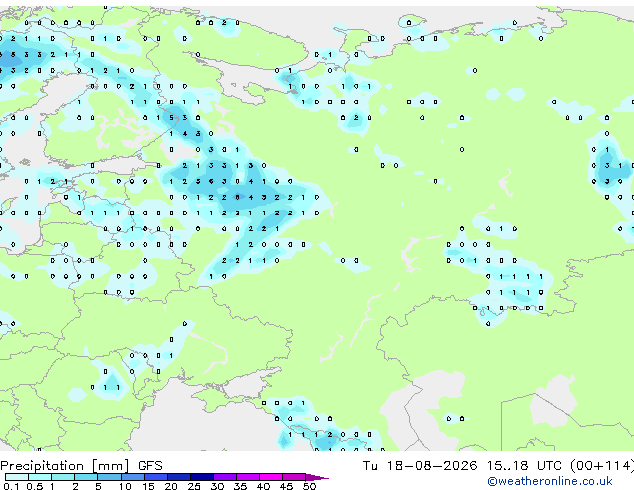Click the '0.5' legend scale label
The image size is (634, 490).
(x=34, y=486)
